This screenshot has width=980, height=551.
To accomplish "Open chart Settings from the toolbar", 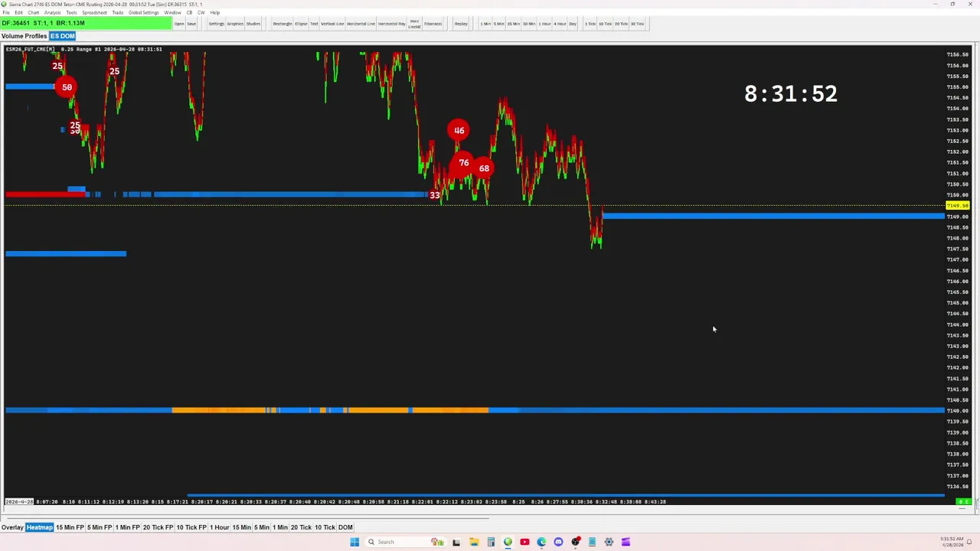I will coord(217,24).
